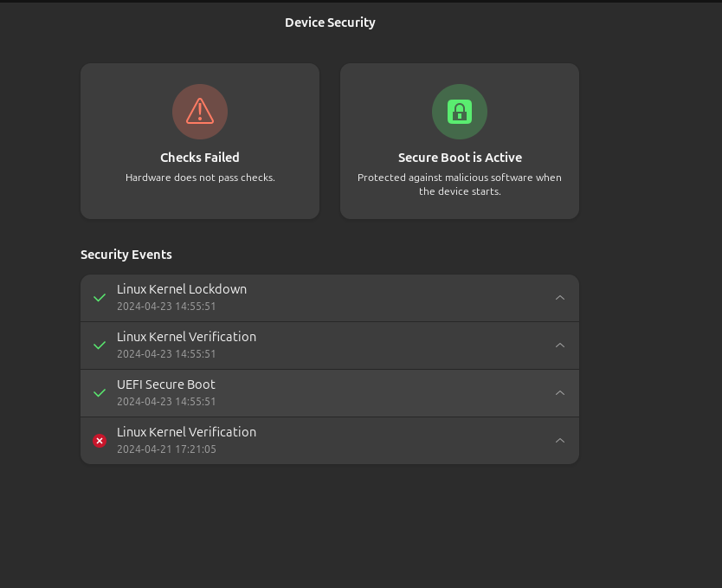
Task: Click "Hardware does not pass checks" description
Action: point(200,178)
